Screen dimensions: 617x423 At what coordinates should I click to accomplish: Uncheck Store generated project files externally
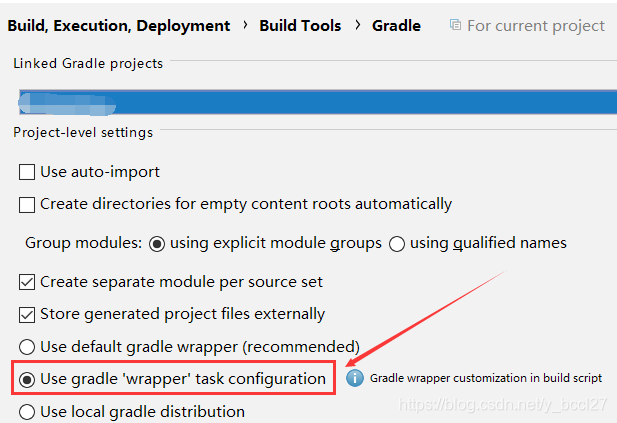point(27,315)
